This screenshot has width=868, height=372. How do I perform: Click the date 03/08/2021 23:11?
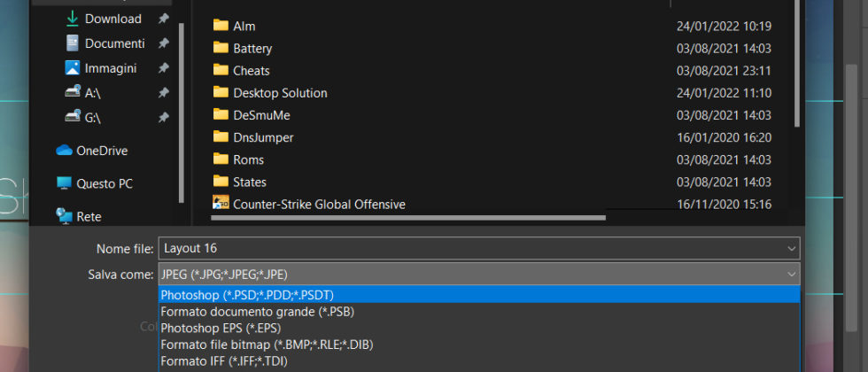point(725,71)
